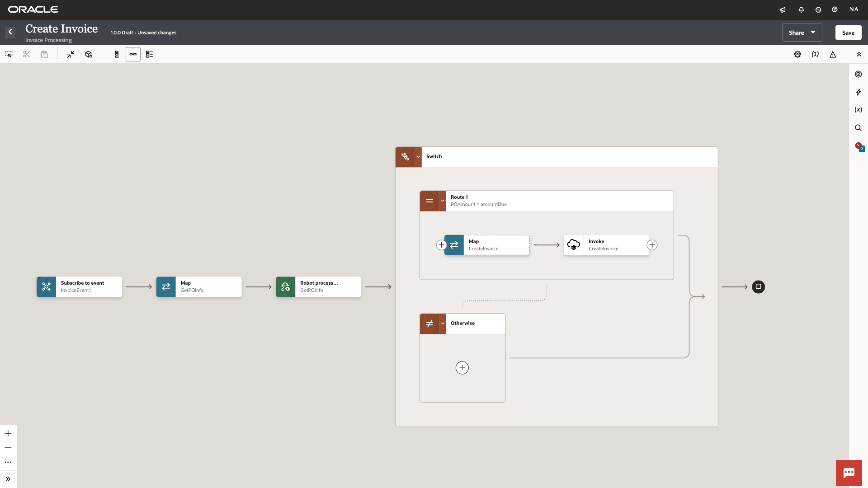This screenshot has height=488, width=868.
Task: Add an action inside the Otherwise branch
Action: (462, 367)
